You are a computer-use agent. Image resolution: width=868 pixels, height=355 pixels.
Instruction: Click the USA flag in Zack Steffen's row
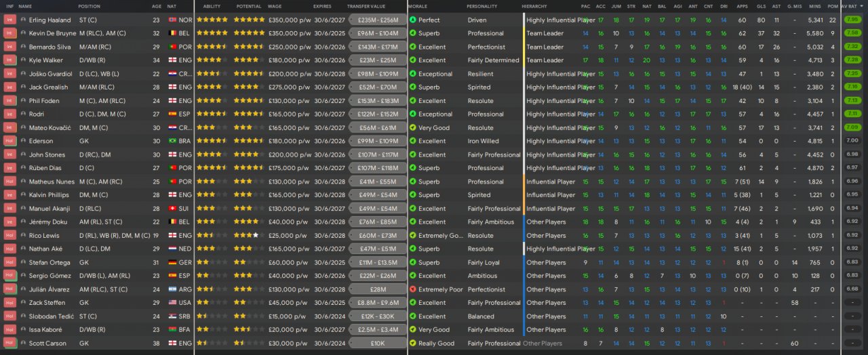pyautogui.click(x=172, y=303)
